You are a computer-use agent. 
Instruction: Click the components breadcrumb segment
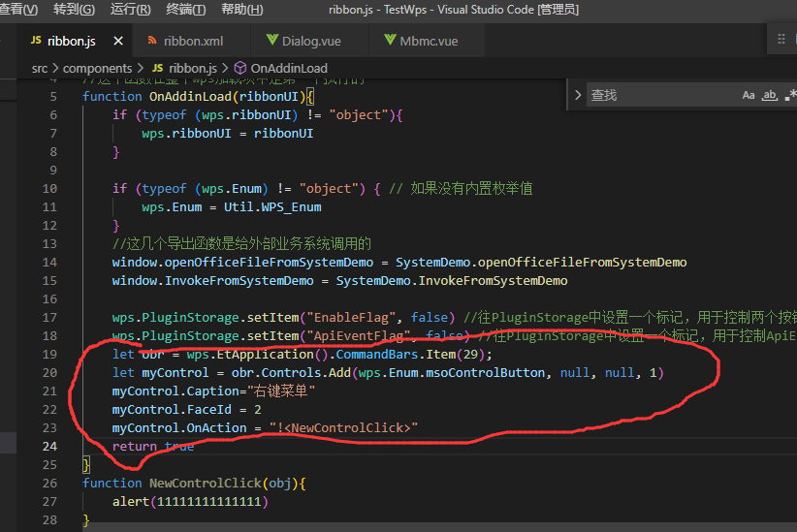97,69
